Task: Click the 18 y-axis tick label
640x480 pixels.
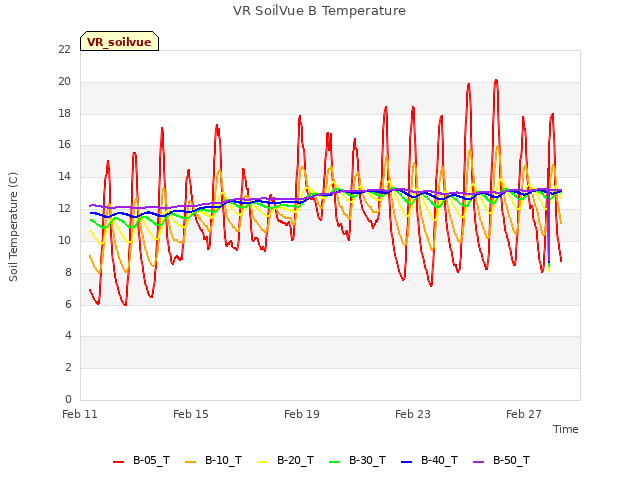Action: pyautogui.click(x=64, y=113)
